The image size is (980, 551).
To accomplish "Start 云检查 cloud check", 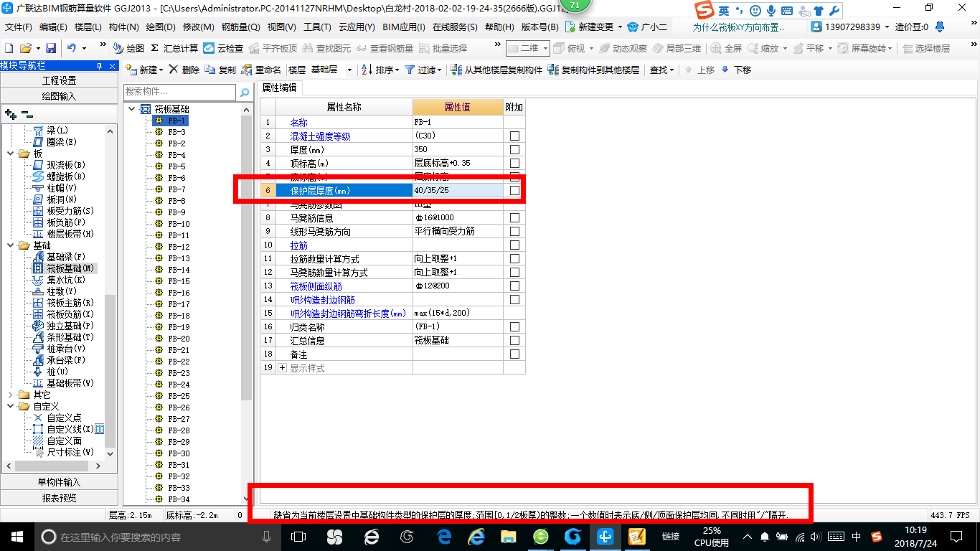I will coord(223,48).
